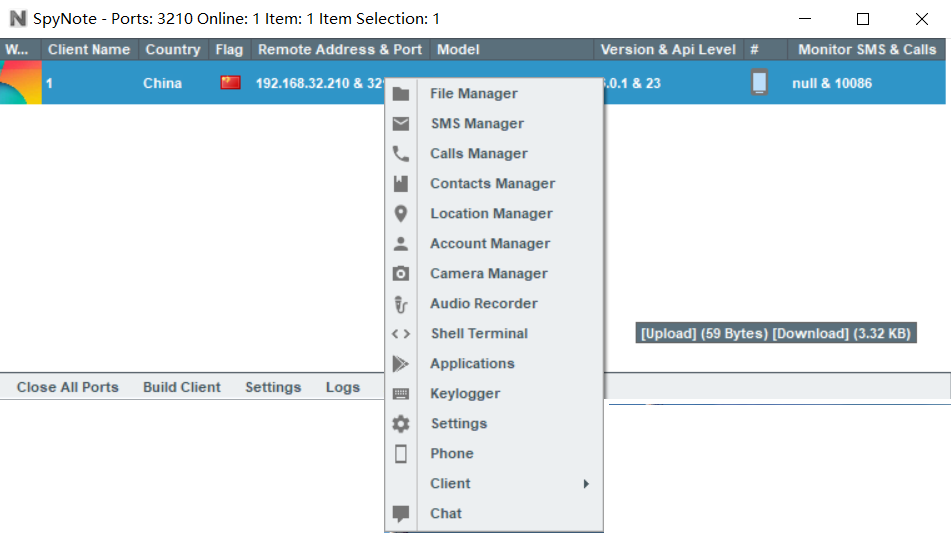Click the angle brackets icon for Shell Terminal
The image size is (951, 533).
coord(401,334)
